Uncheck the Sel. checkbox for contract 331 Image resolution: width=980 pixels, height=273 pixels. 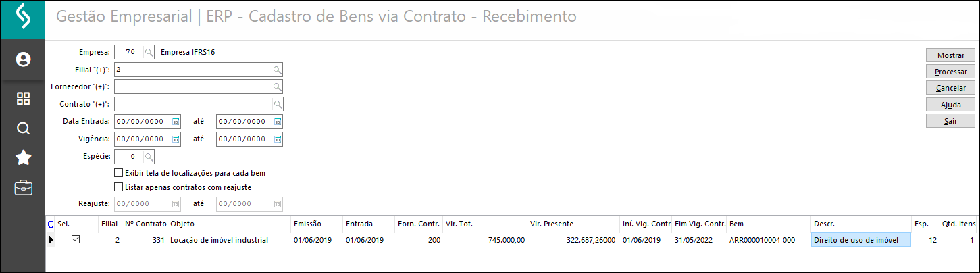click(x=76, y=239)
